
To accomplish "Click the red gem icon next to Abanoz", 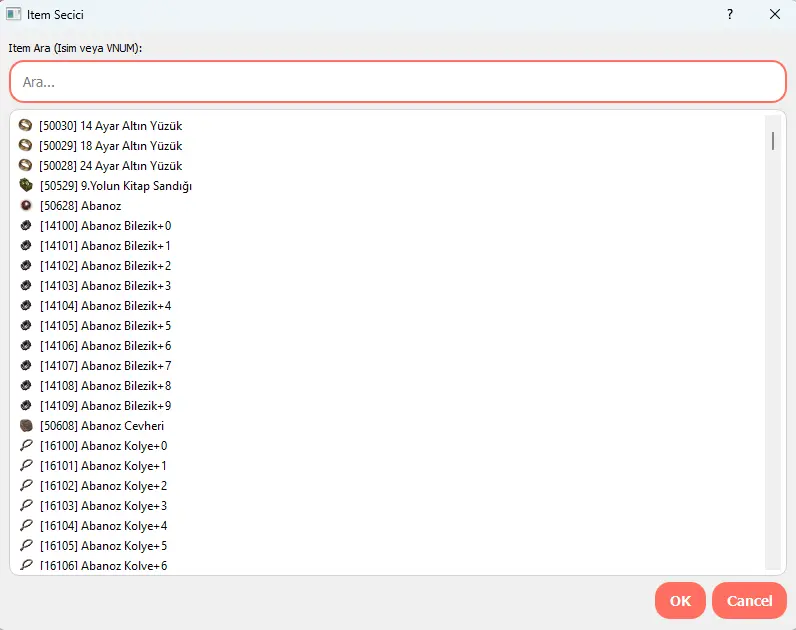I will (x=26, y=206).
